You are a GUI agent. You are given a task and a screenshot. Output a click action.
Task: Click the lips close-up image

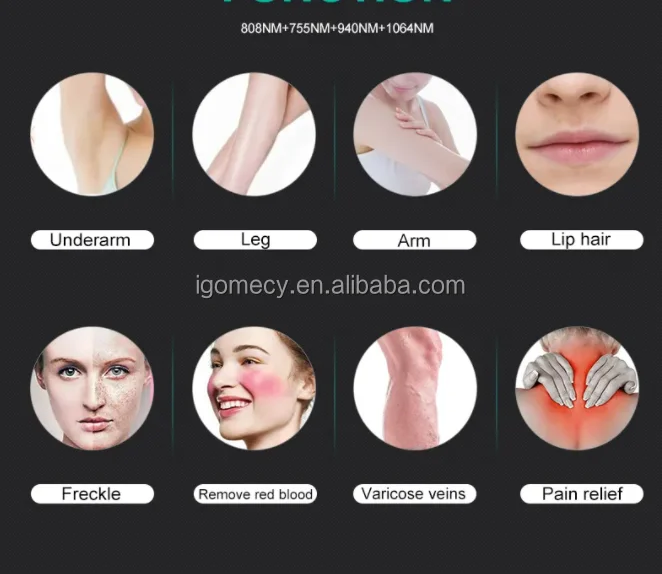(x=577, y=134)
